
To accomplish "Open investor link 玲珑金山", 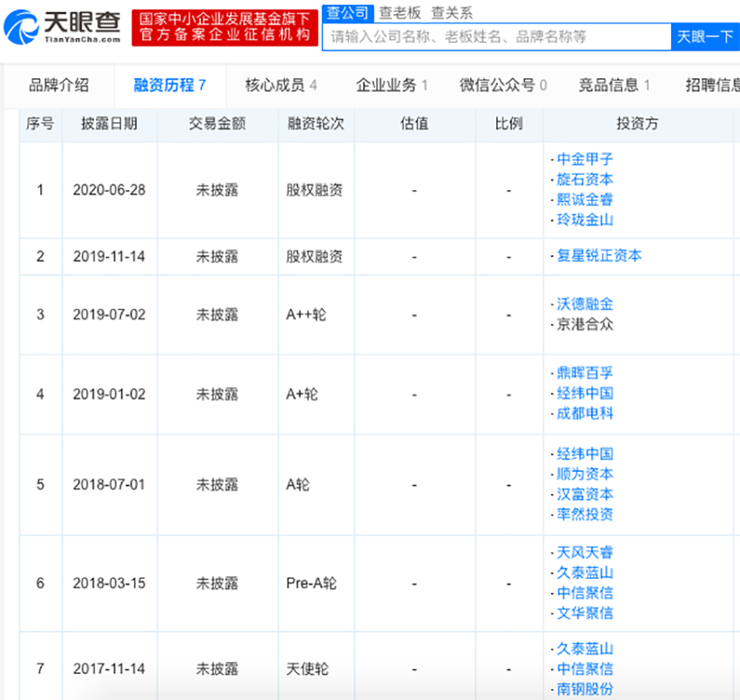I will pyautogui.click(x=584, y=220).
